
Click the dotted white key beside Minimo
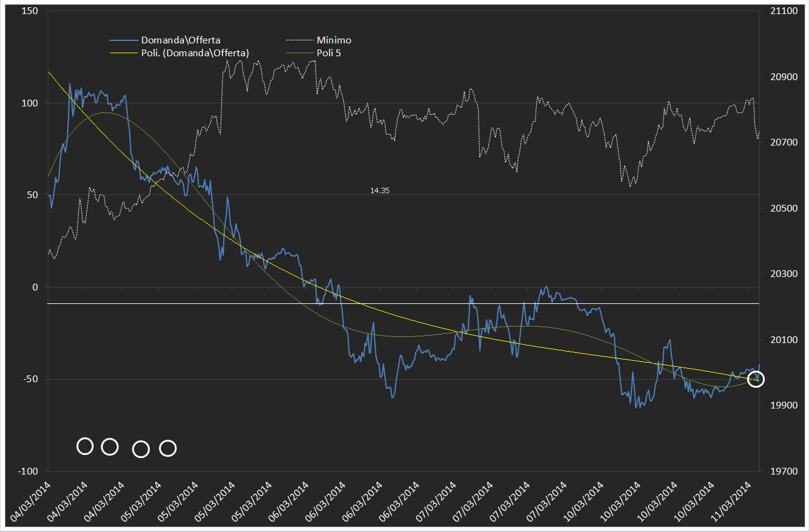(300, 41)
